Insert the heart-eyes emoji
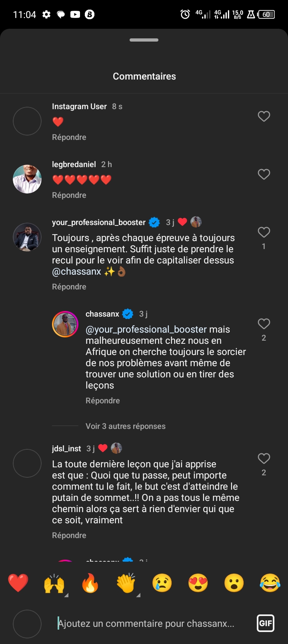Viewport: 288px width, 644px height. pyautogui.click(x=198, y=583)
